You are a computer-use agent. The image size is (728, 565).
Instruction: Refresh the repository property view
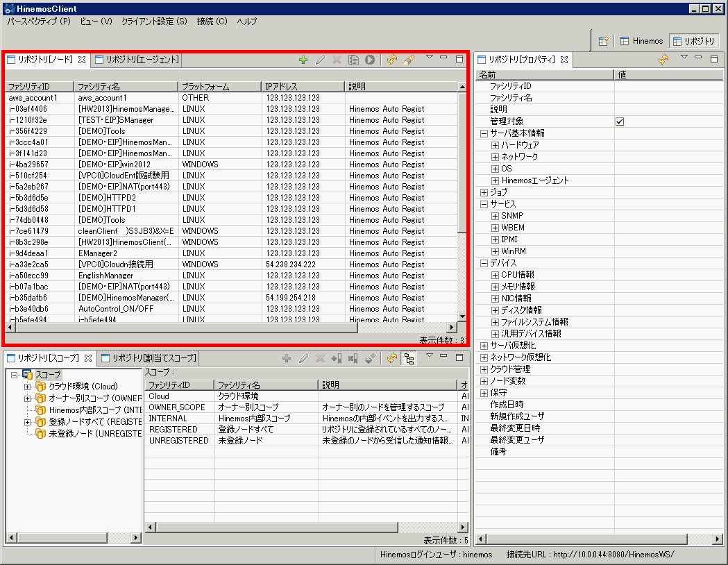point(663,60)
